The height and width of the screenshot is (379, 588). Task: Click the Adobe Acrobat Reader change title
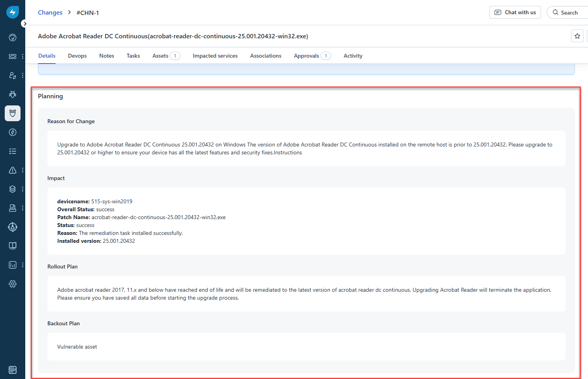click(x=173, y=36)
